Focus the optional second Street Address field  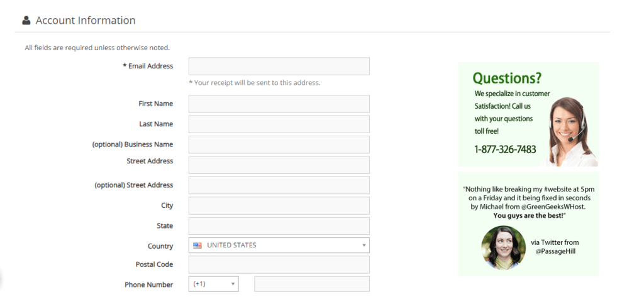279,185
